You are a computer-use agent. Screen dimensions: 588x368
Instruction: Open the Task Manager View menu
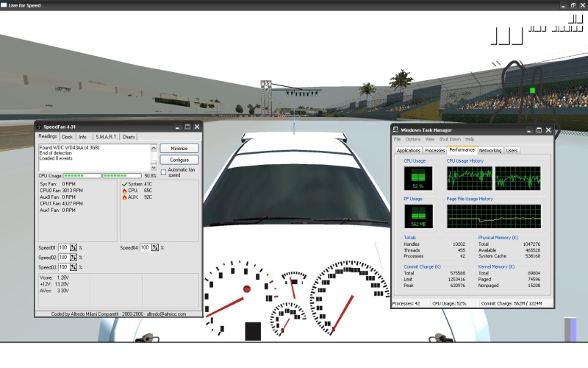430,139
